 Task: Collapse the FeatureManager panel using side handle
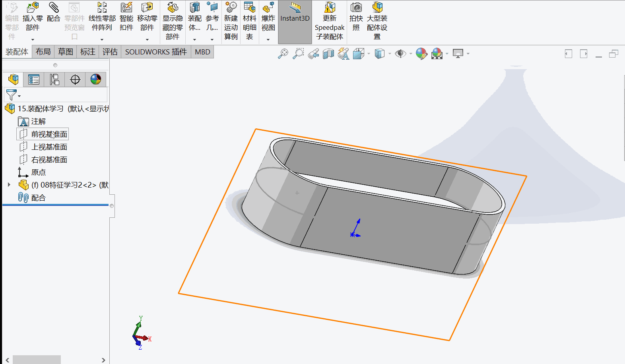[x=112, y=206]
